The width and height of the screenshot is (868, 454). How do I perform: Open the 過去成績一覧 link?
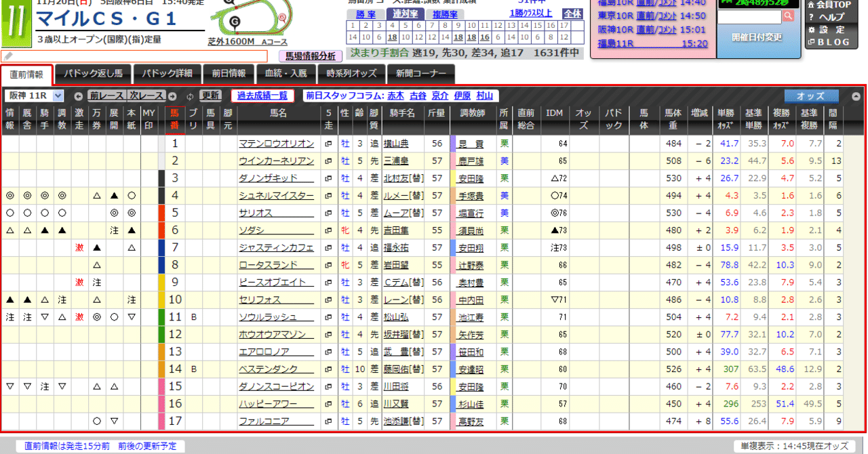point(262,96)
